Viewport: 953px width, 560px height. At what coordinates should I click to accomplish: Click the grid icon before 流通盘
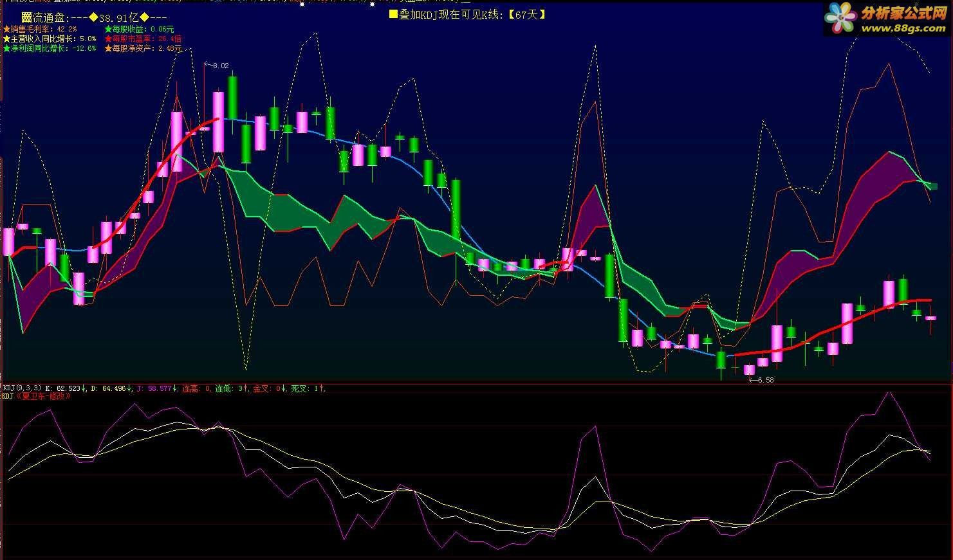point(26,18)
